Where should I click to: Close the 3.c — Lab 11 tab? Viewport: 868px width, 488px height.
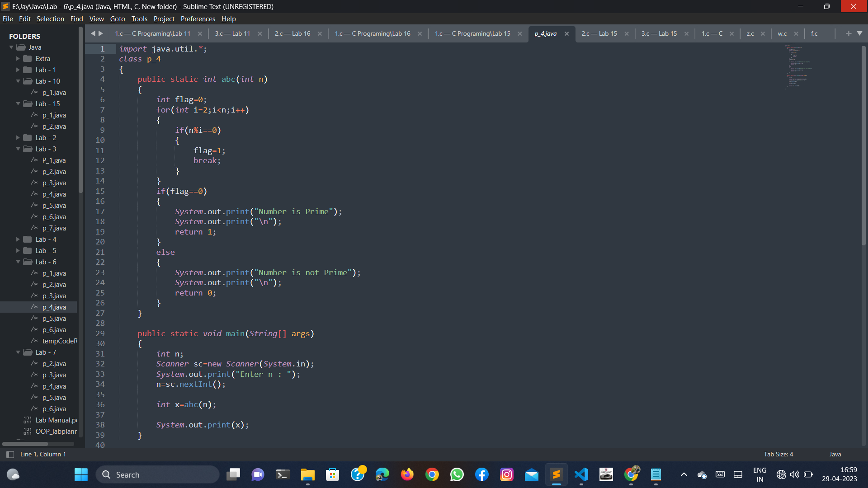[259, 34]
